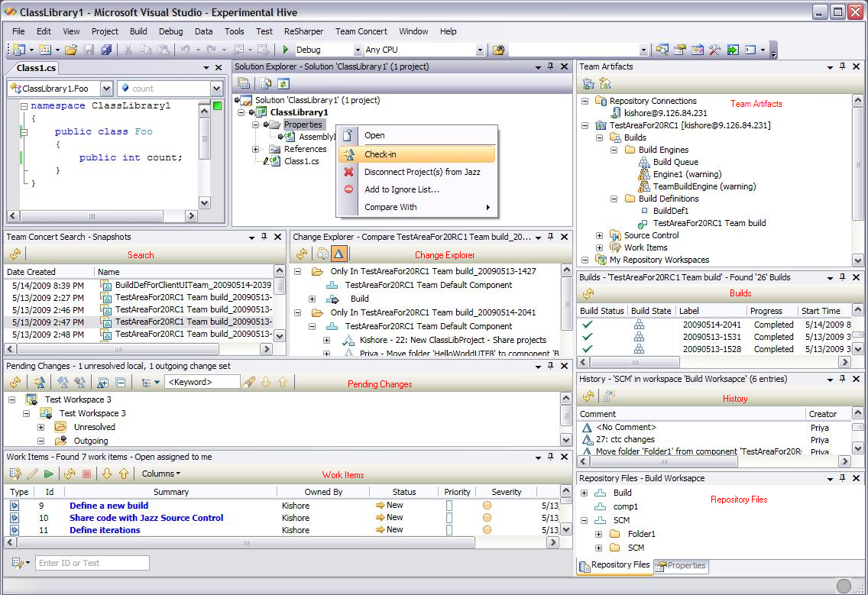Click the New Project icon in main toolbar
868x595 pixels.
click(19, 50)
